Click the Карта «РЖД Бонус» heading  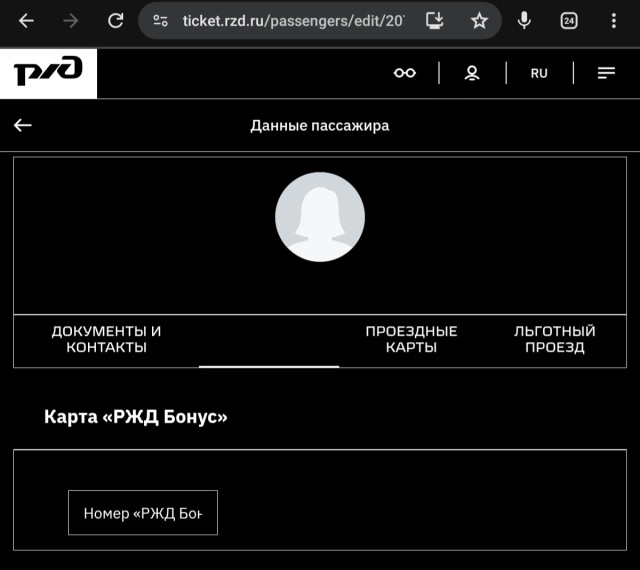tap(136, 417)
